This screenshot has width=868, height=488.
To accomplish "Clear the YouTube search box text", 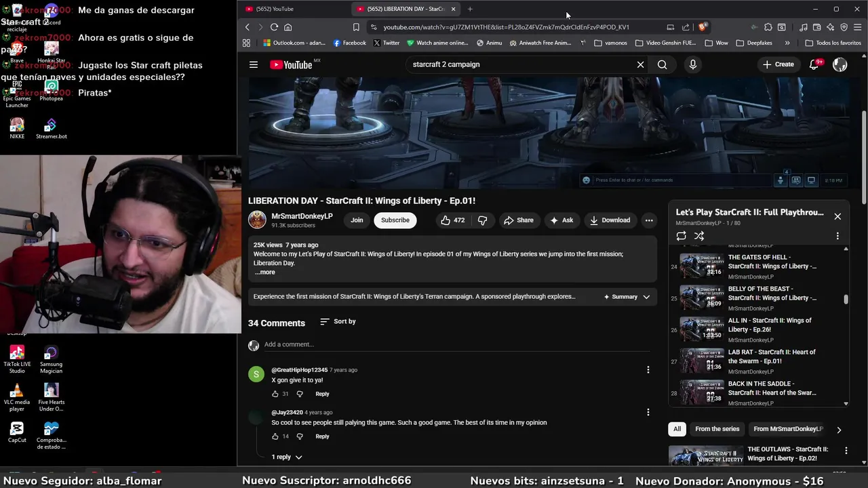I will 640,64.
